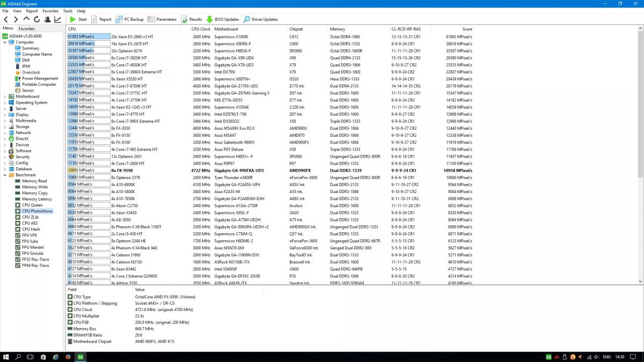Select the FPU Julia benchmark

click(27, 241)
